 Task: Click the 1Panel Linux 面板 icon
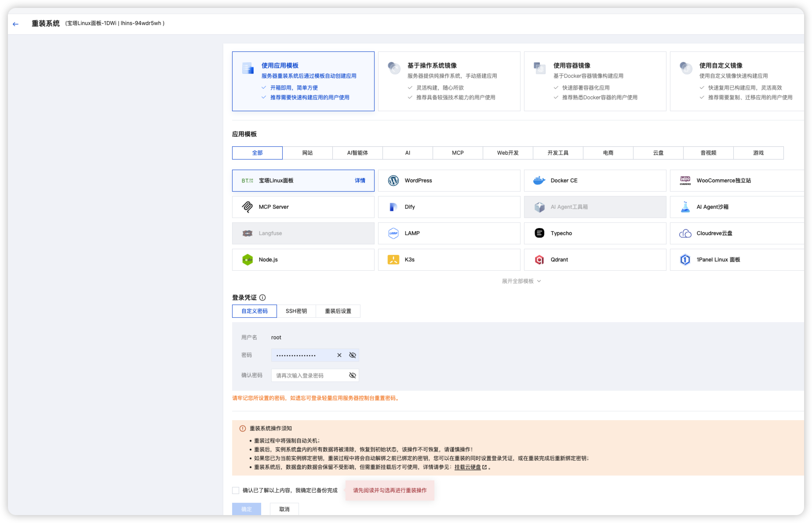click(685, 260)
